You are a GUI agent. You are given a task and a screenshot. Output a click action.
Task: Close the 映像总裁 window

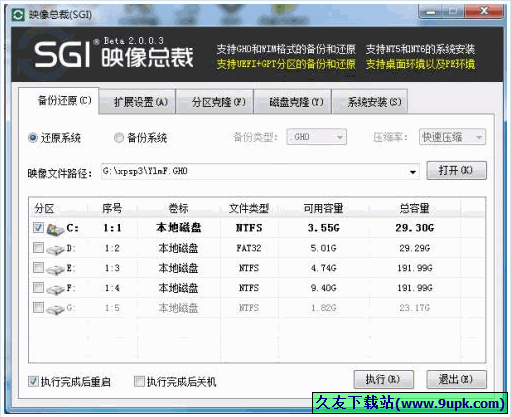(484, 12)
